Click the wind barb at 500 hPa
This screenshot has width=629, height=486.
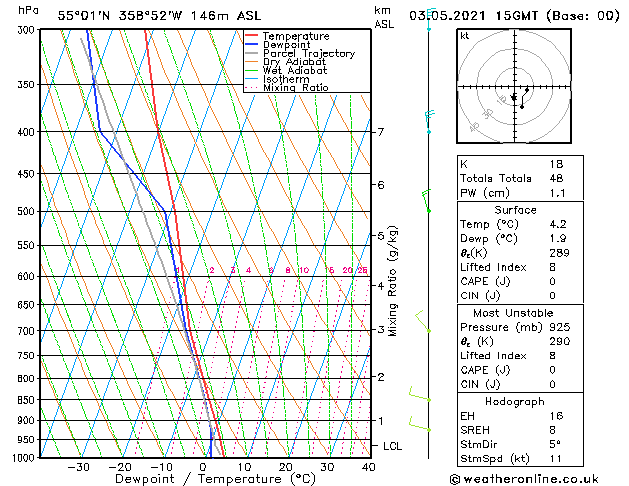coord(426,200)
